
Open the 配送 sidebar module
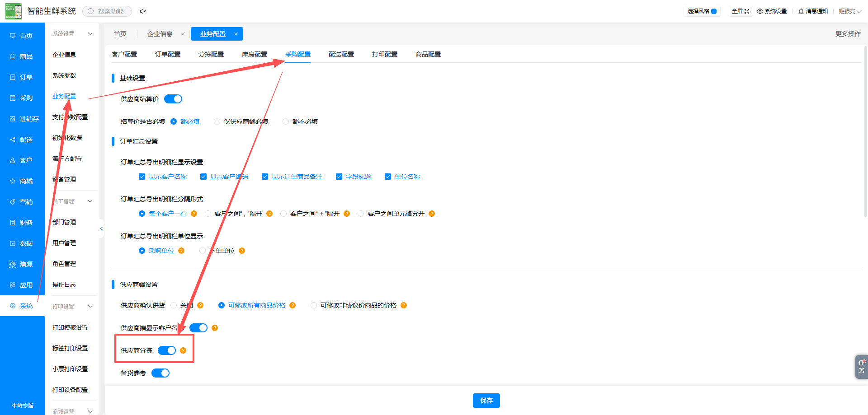tap(22, 140)
